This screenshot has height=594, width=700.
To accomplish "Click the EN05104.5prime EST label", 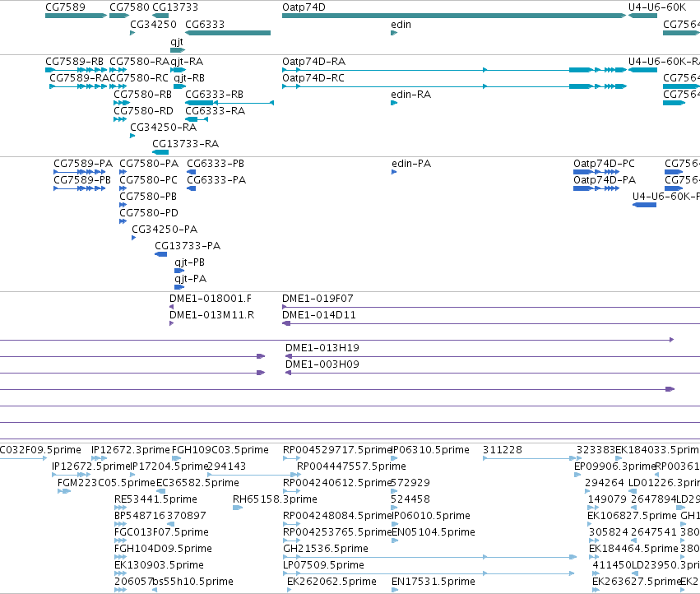I will (x=433, y=533).
